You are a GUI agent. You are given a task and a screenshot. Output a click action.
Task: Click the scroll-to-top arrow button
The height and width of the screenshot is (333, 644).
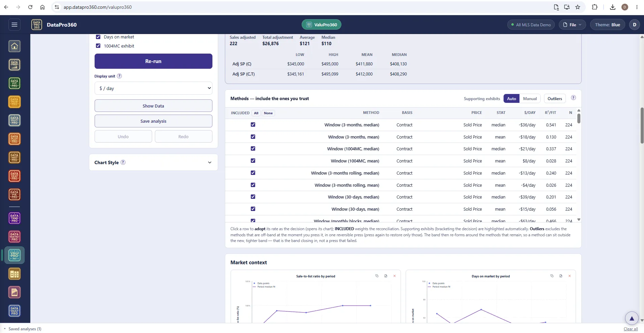point(632,318)
